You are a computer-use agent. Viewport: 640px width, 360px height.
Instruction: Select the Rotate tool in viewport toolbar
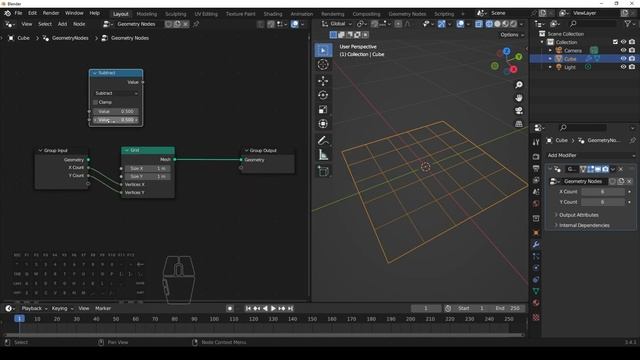323,95
